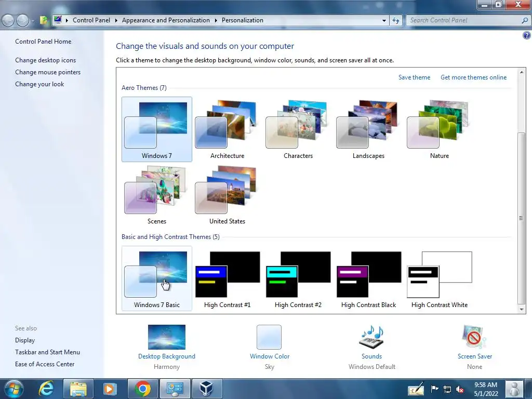Open Desktop Background settings icon

(x=167, y=337)
